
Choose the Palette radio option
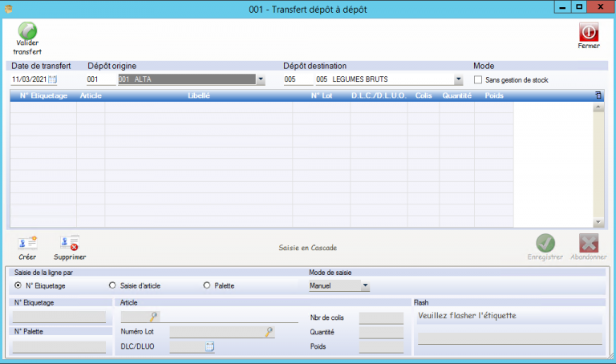(207, 285)
